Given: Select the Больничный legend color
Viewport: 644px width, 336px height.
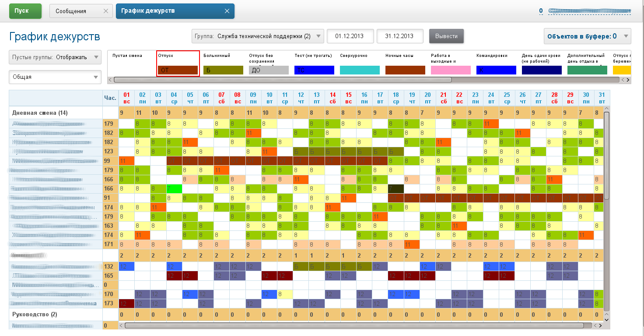Looking at the screenshot, I should tap(223, 70).
